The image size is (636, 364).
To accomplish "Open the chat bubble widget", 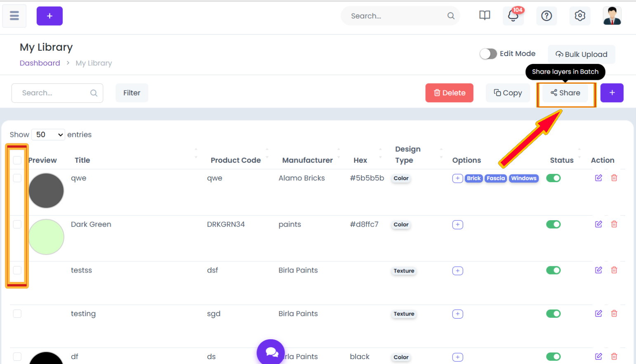I will point(271,352).
